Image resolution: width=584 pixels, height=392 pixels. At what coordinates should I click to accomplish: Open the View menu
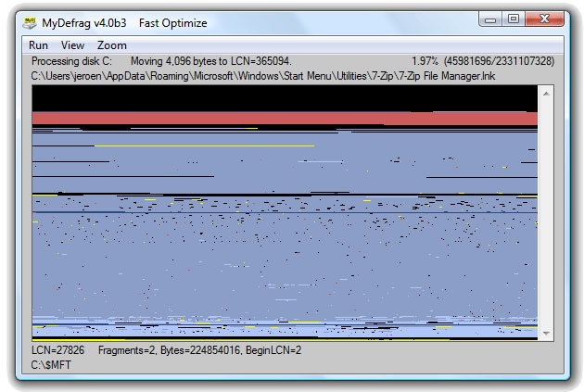pyautogui.click(x=72, y=45)
